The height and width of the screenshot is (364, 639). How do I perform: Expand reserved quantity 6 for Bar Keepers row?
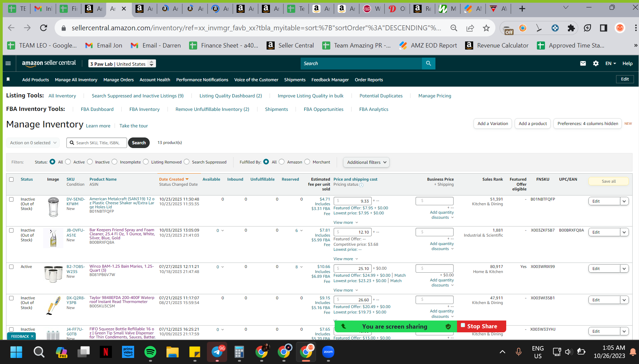(299, 231)
